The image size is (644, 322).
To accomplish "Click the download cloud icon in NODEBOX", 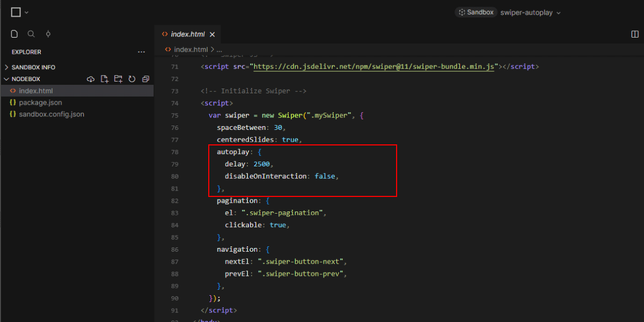I will point(91,79).
